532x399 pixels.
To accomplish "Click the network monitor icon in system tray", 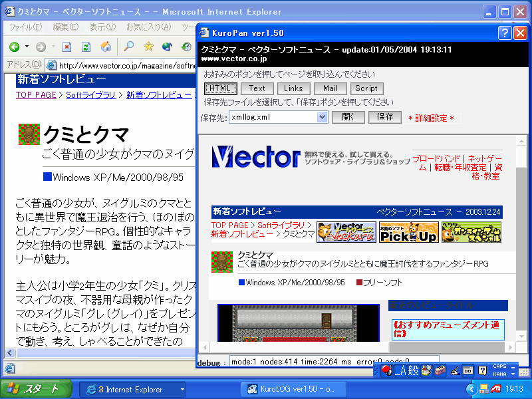I will pyautogui.click(x=484, y=389).
